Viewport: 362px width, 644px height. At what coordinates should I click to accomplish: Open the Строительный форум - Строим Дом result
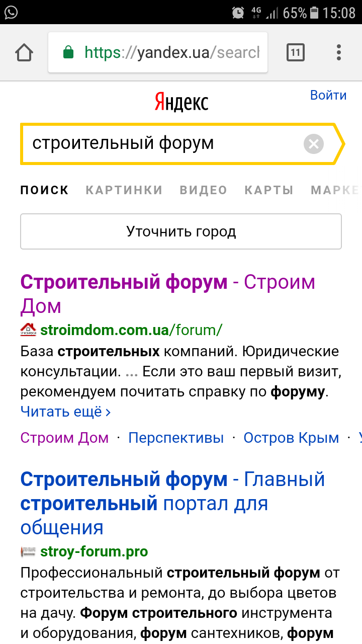coord(168,294)
